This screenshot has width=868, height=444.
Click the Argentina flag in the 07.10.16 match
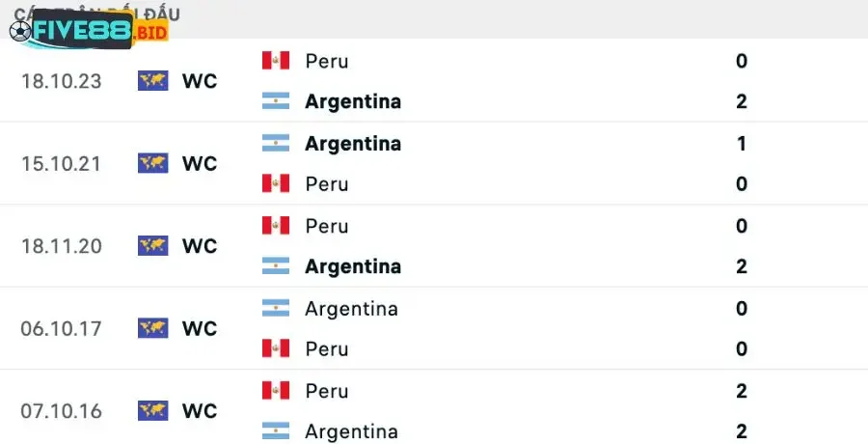click(276, 430)
